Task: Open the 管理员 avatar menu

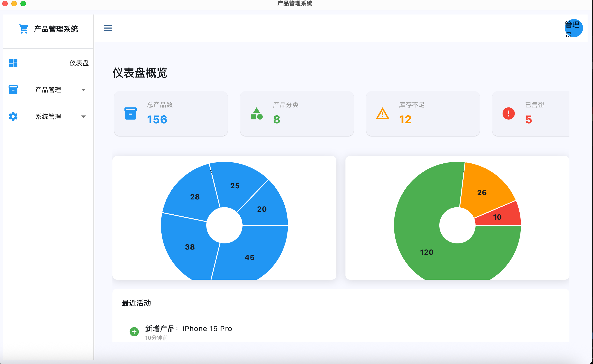Action: pyautogui.click(x=574, y=28)
